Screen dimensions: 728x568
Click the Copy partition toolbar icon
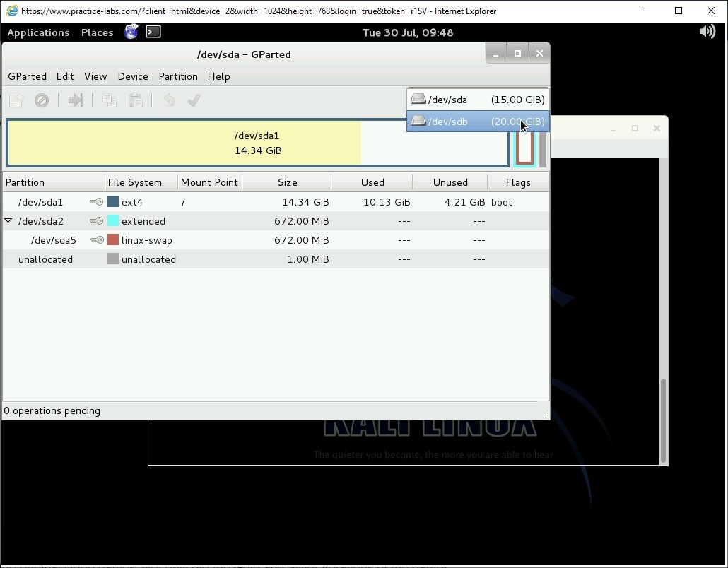pos(110,100)
